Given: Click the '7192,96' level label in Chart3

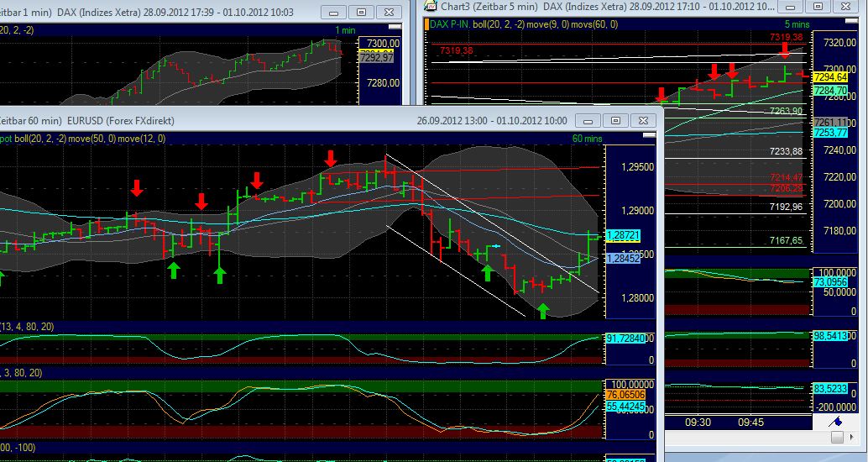Looking at the screenshot, I should tap(786, 207).
